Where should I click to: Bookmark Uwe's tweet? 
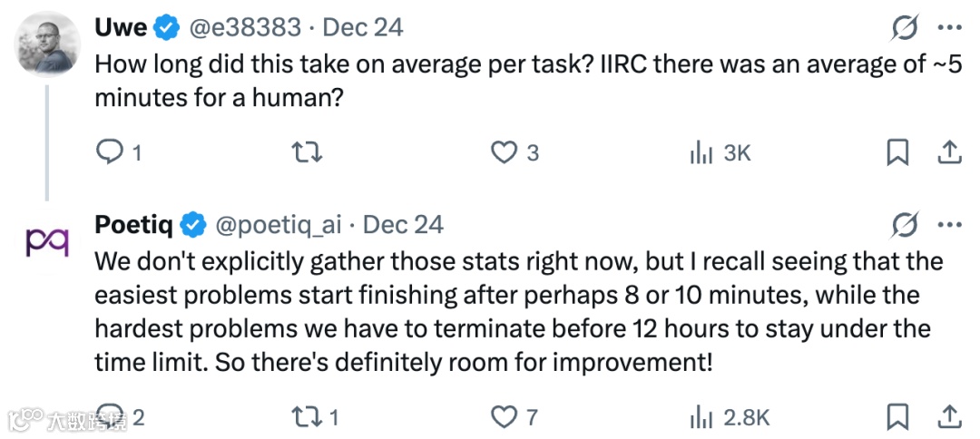click(x=897, y=153)
